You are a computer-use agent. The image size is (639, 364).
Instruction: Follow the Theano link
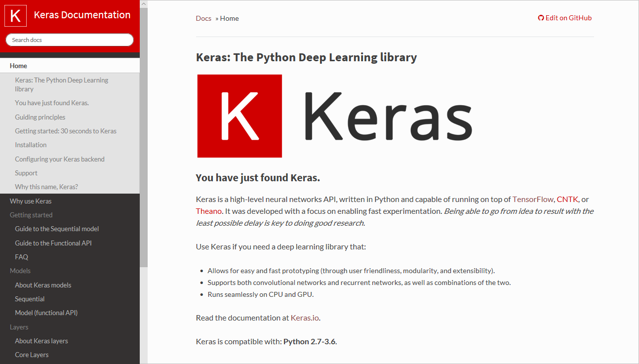(209, 211)
